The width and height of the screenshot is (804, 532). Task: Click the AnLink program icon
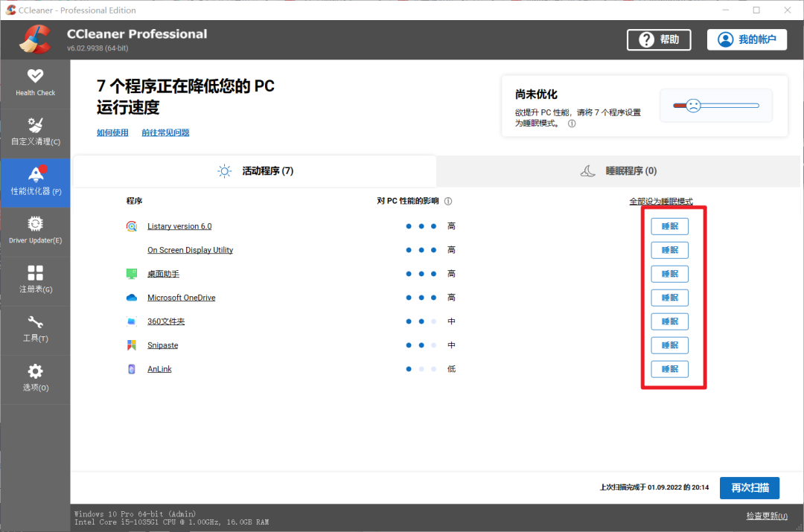coord(132,369)
